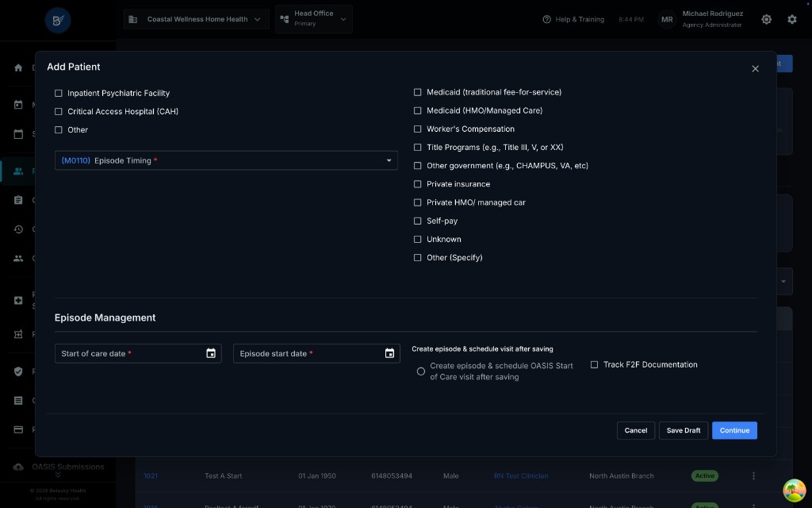The height and width of the screenshot is (508, 812).
Task: Check Medicaid (traditional fee-for-service)
Action: [x=417, y=92]
